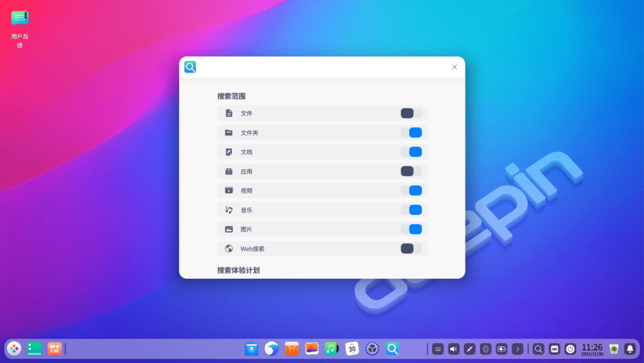Click the 应用 app icon
The height and width of the screenshot is (363, 644).
click(229, 171)
